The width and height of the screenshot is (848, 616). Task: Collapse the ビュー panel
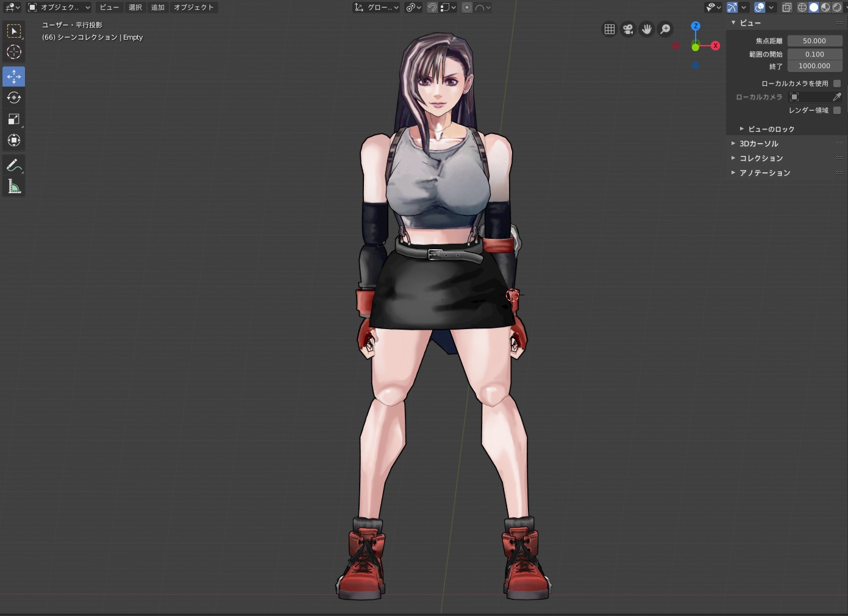pyautogui.click(x=733, y=23)
